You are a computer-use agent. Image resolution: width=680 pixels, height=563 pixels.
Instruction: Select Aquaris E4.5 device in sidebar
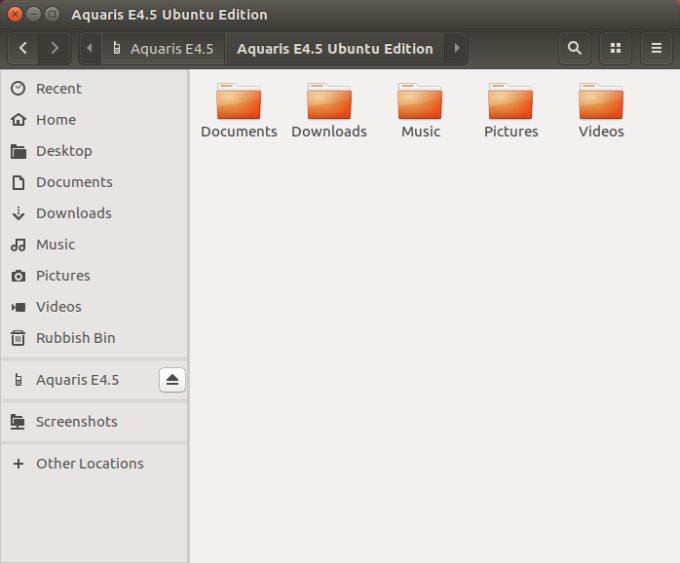coord(94,380)
